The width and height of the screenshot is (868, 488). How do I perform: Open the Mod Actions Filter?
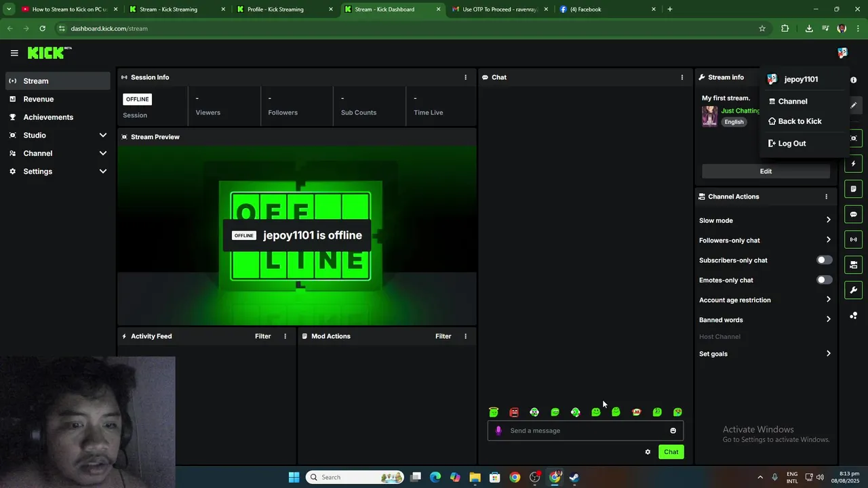pos(443,336)
